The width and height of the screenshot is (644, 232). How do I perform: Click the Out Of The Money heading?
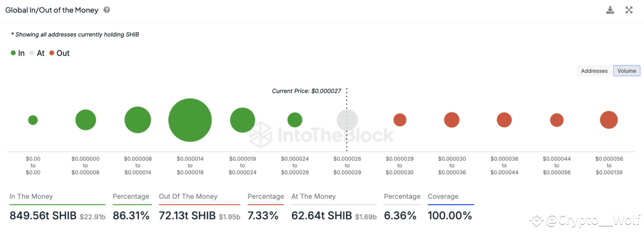point(188,197)
